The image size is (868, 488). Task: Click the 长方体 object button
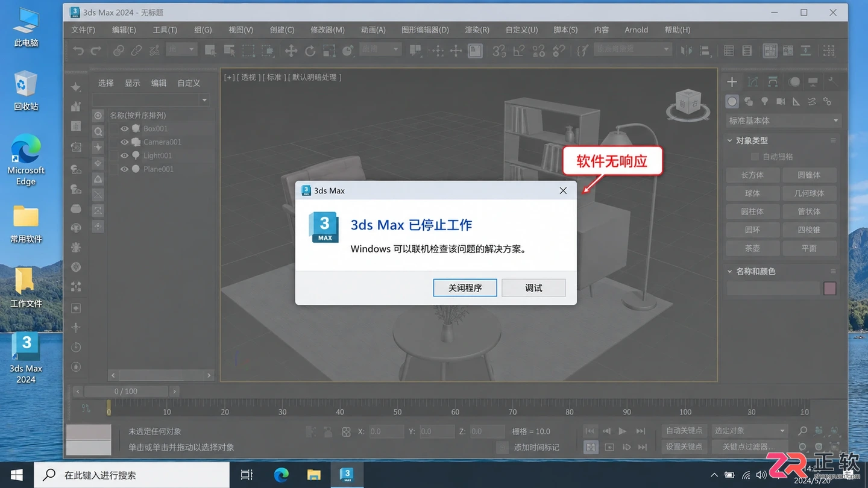pyautogui.click(x=752, y=175)
